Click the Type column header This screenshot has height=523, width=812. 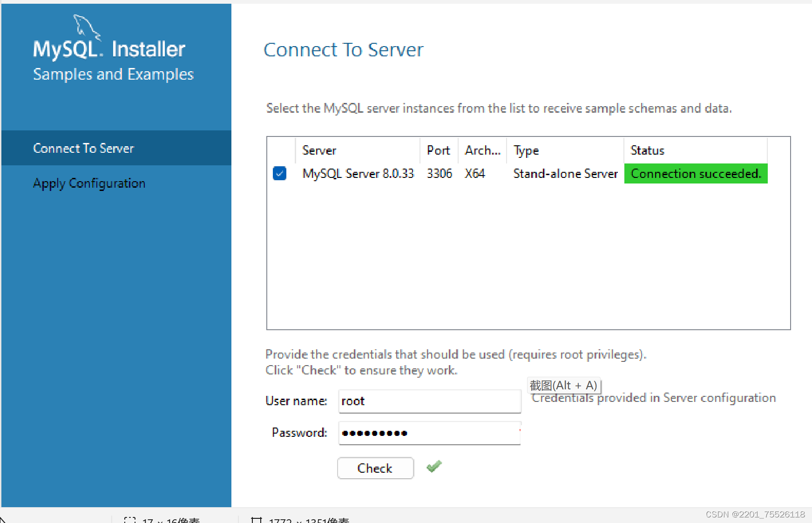[526, 150]
